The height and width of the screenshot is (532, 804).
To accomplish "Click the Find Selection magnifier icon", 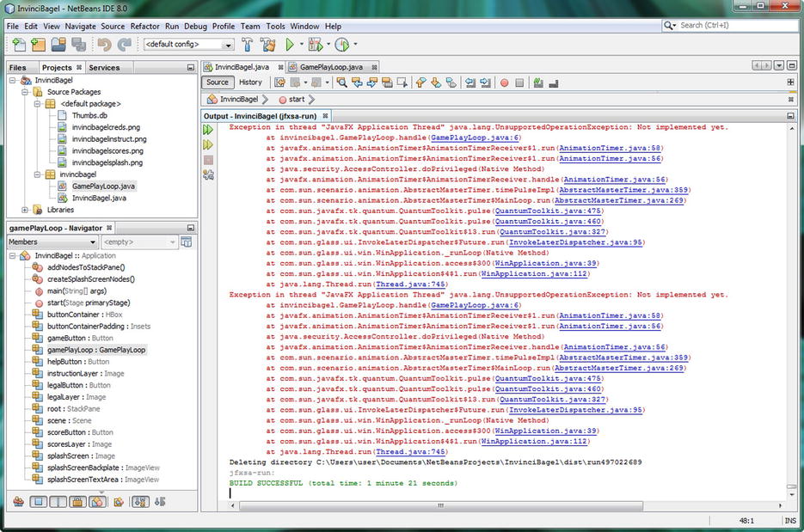I will [x=341, y=83].
